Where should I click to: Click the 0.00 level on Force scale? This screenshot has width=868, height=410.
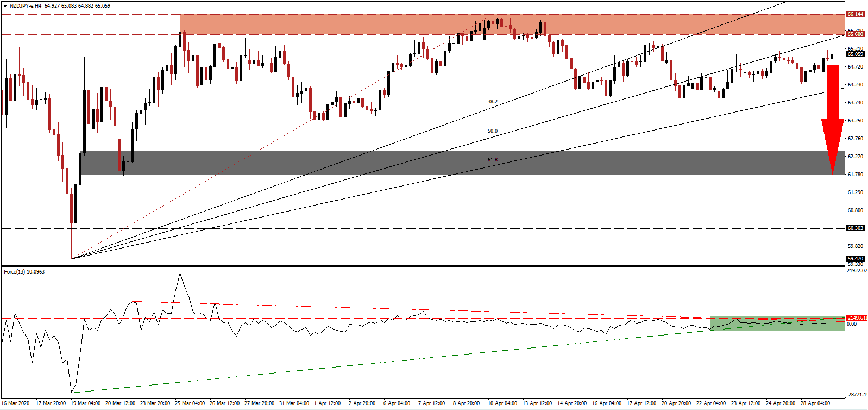852,324
